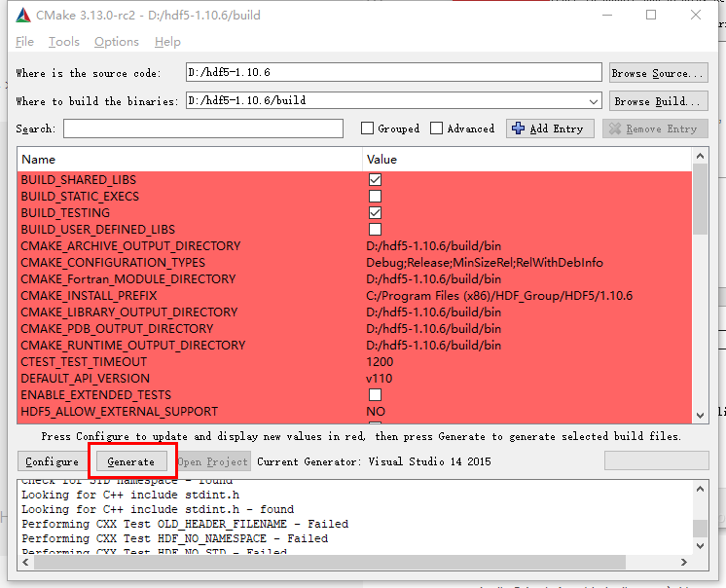Click the cache table vertical scrollbar thumb
Screen dimensions: 726x588
[700, 200]
